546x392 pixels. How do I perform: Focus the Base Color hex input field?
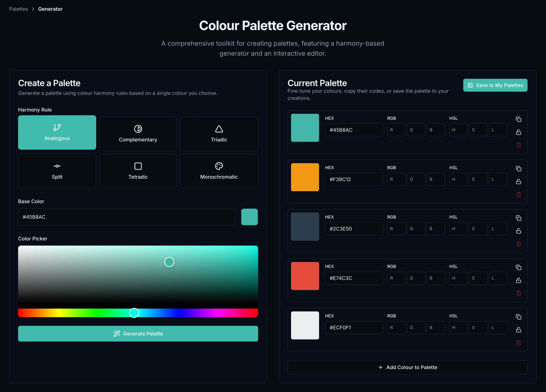pyautogui.click(x=126, y=217)
